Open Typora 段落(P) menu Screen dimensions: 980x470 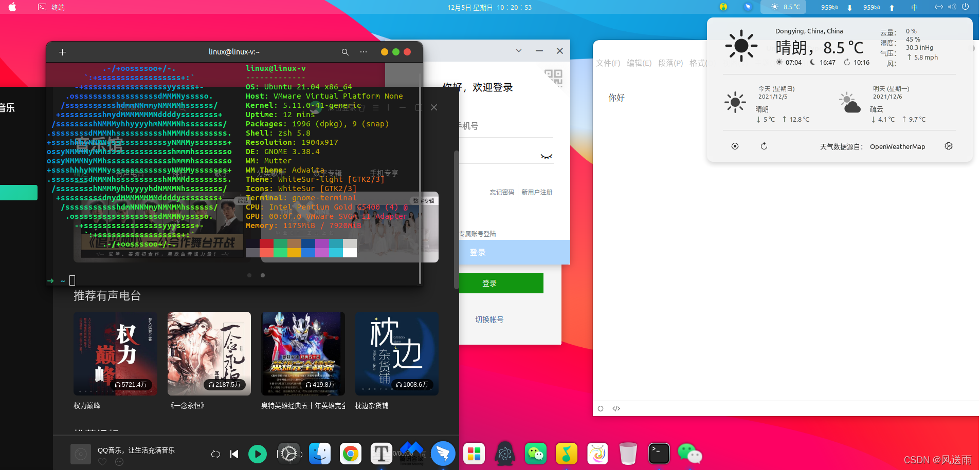[x=670, y=63]
